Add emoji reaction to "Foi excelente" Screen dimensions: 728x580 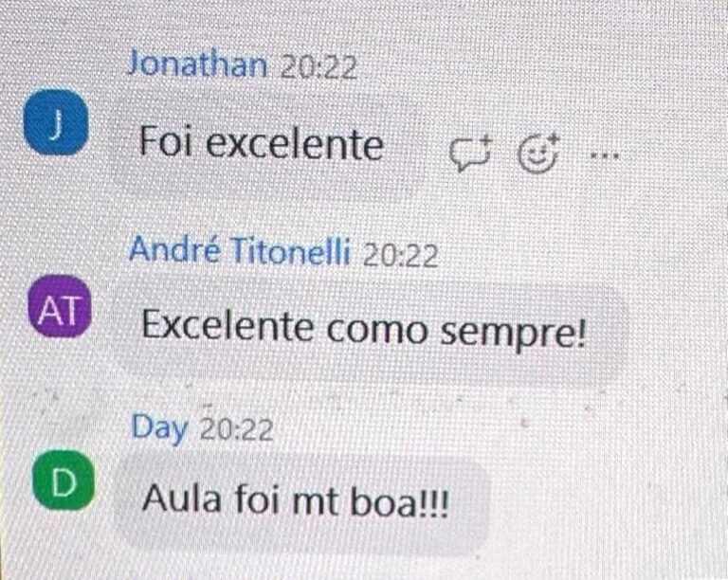pyautogui.click(x=538, y=154)
